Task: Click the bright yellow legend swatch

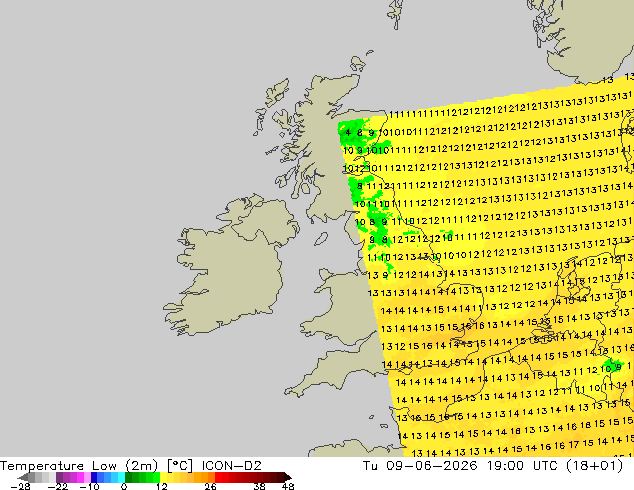Action: click(x=163, y=477)
